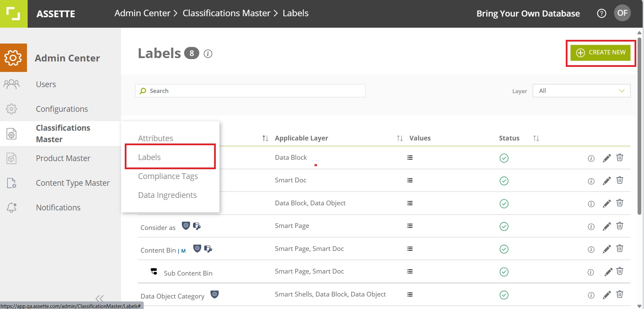Delete the Sub Content Bin label via trash icon
The height and width of the screenshot is (309, 644).
click(x=620, y=271)
